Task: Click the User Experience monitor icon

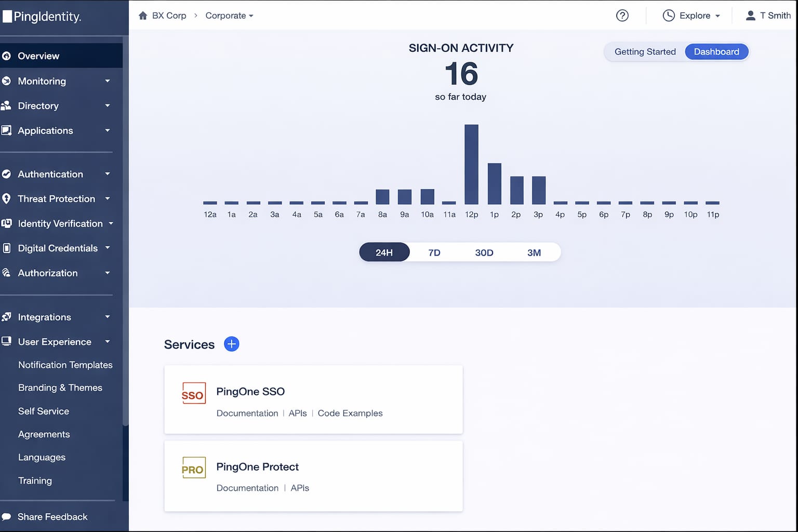Action: 6,341
